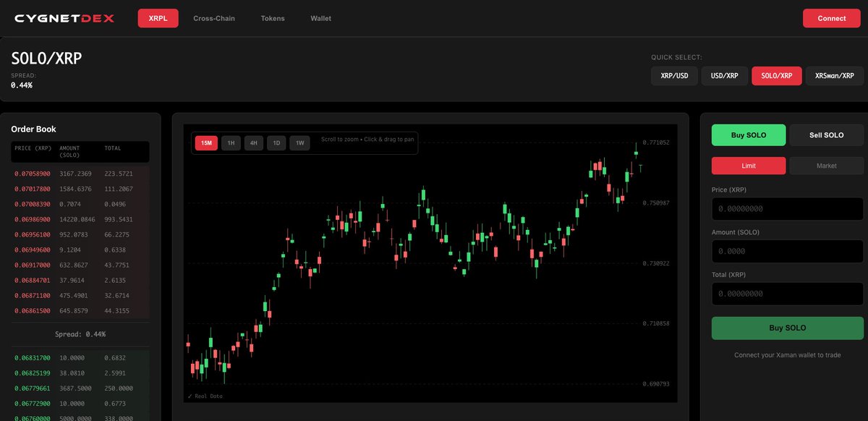This screenshot has height=421, width=868.
Task: Click ask price 0.07008390
Action: (x=33, y=204)
